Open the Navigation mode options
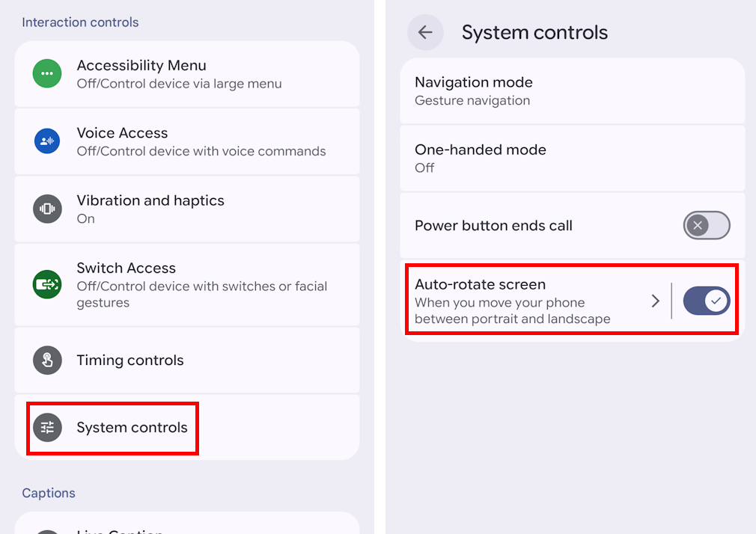Screen dimensions: 756x534 pos(524,90)
